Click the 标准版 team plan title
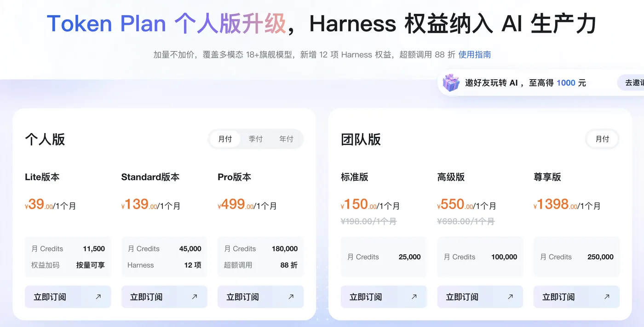The width and height of the screenshot is (644, 327). 355,177
